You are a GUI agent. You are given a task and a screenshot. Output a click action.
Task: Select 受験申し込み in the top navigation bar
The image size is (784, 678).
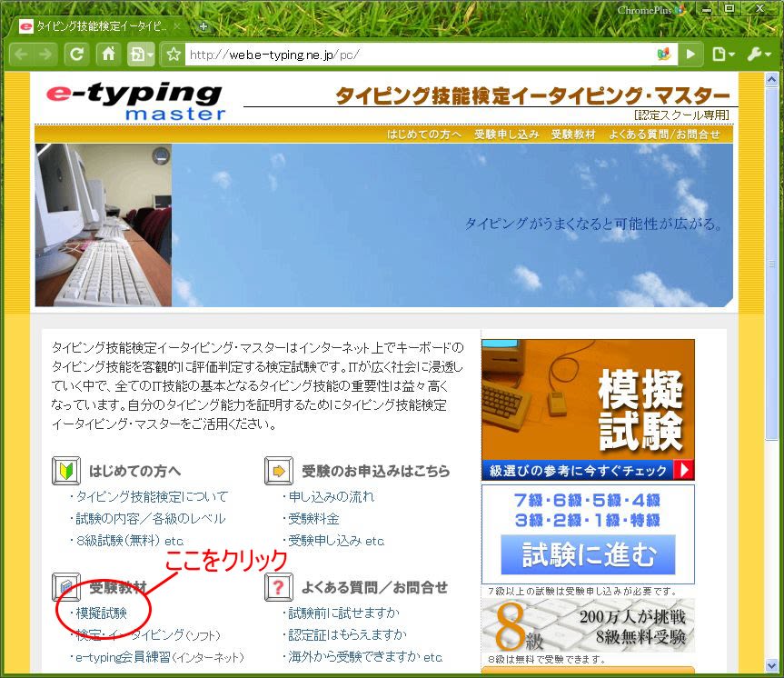click(506, 134)
